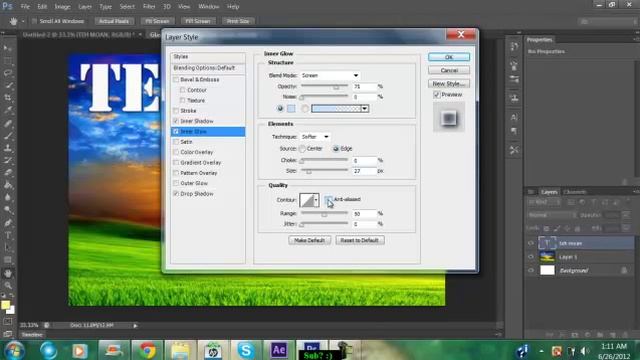
Task: Select the Paint Bucket tool
Action: (x=8, y=185)
